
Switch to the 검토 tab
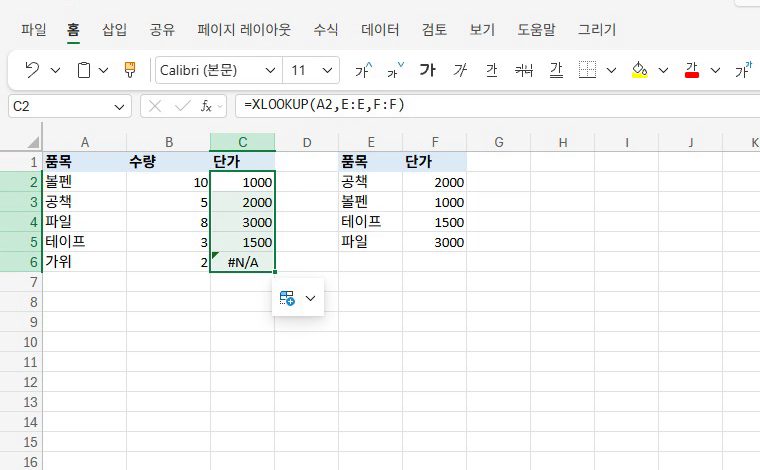click(434, 30)
